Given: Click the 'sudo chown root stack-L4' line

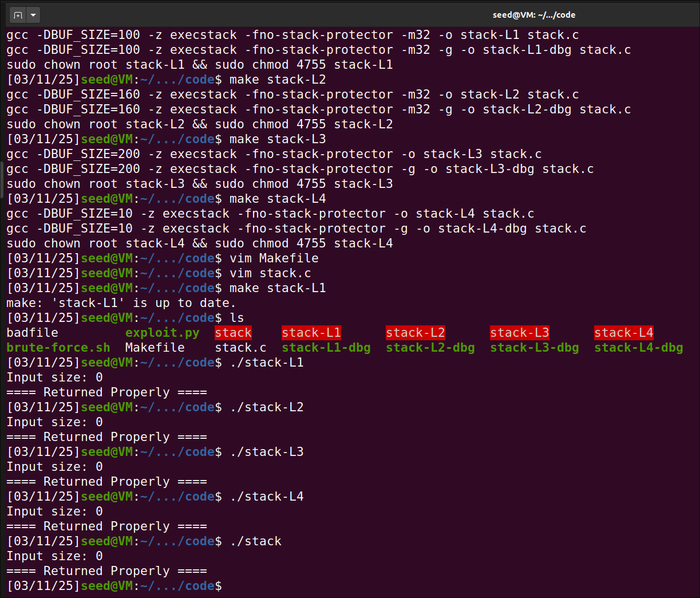Looking at the screenshot, I should pyautogui.click(x=200, y=243).
